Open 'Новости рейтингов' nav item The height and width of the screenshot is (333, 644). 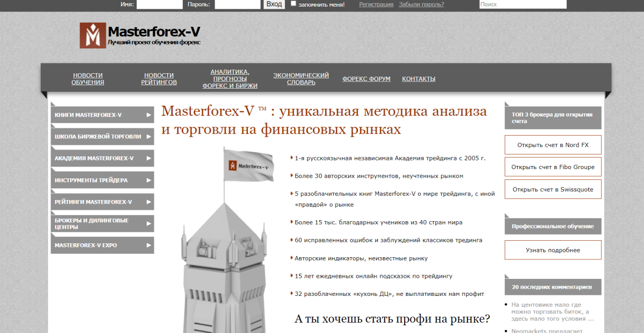pos(159,79)
